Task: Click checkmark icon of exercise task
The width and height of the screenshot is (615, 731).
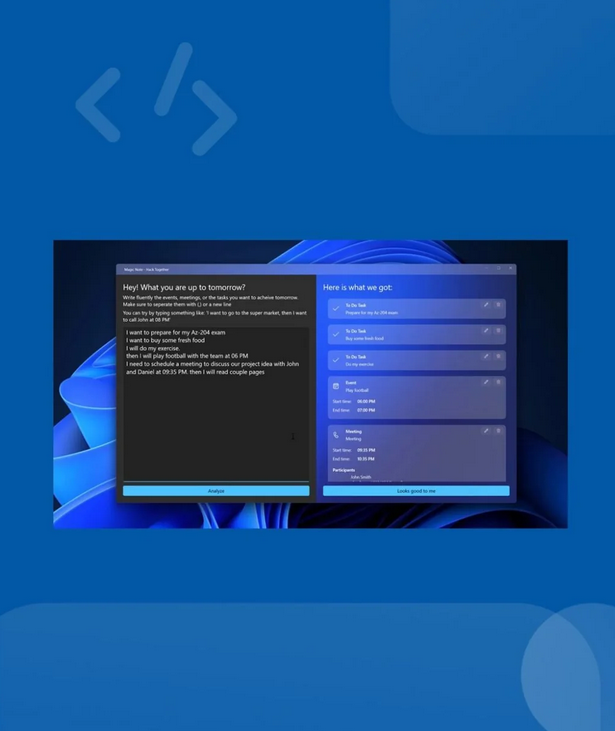Action: point(336,360)
